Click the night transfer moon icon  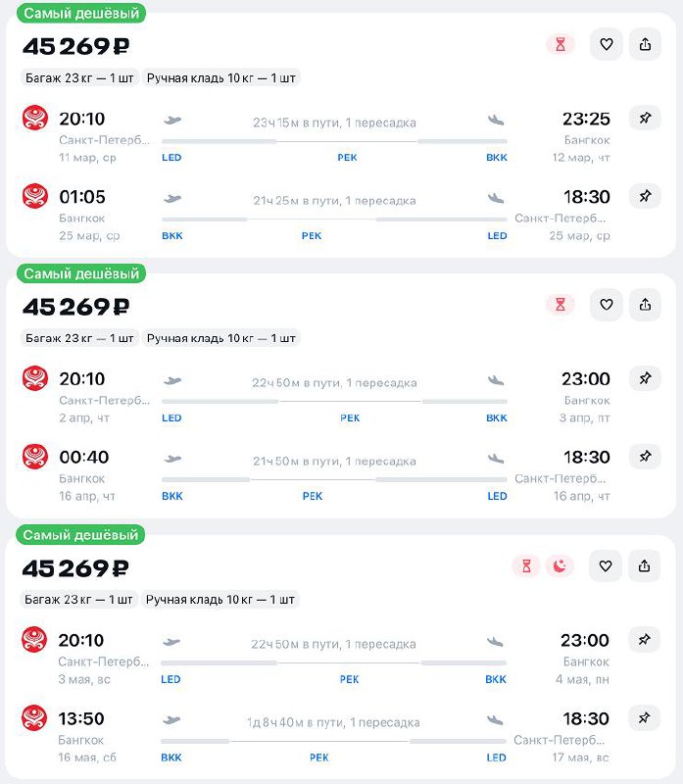click(560, 565)
